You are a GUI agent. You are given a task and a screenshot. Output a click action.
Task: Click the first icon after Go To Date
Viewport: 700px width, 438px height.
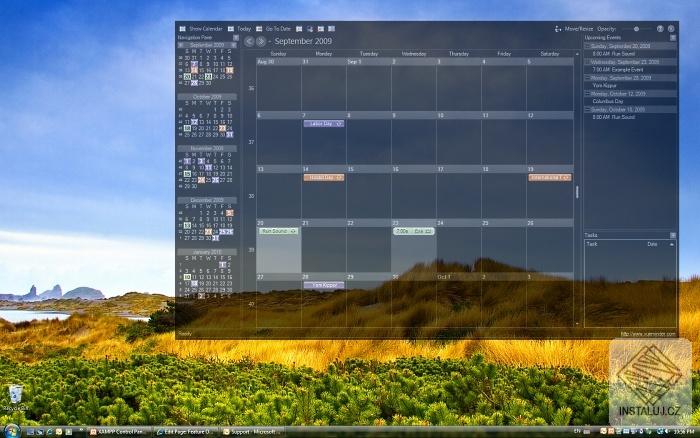[x=299, y=29]
